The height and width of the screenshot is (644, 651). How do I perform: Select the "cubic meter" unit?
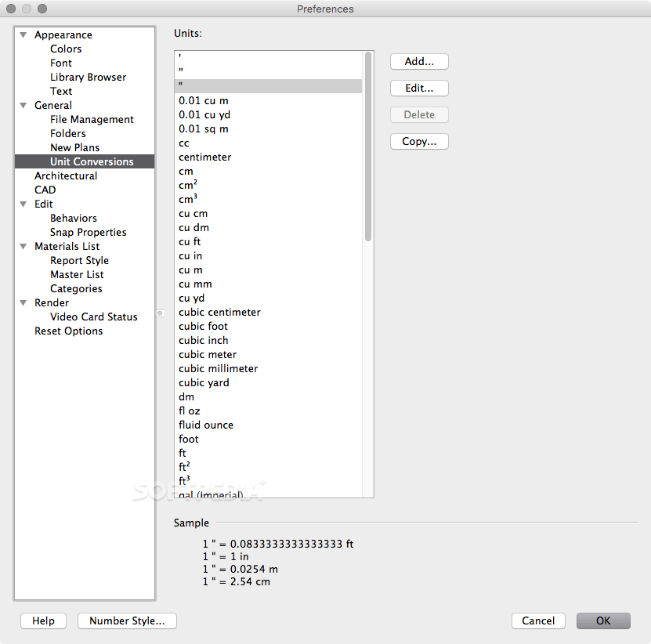tap(268, 355)
